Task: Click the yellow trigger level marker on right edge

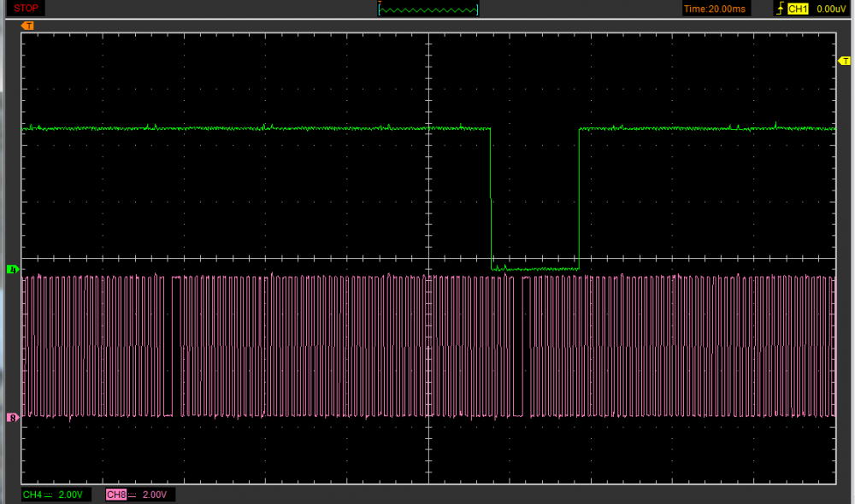Action: coord(845,61)
